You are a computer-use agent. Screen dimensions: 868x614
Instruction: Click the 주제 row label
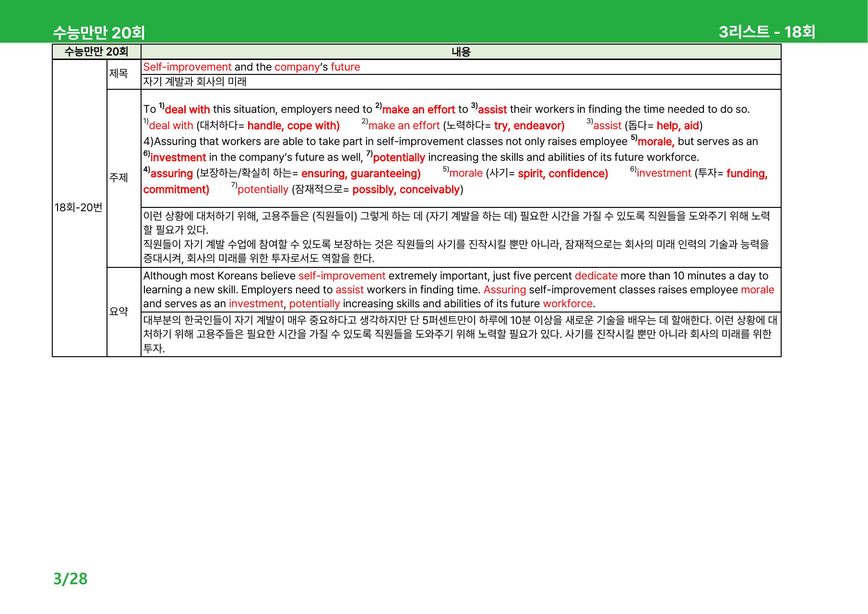[x=119, y=178]
